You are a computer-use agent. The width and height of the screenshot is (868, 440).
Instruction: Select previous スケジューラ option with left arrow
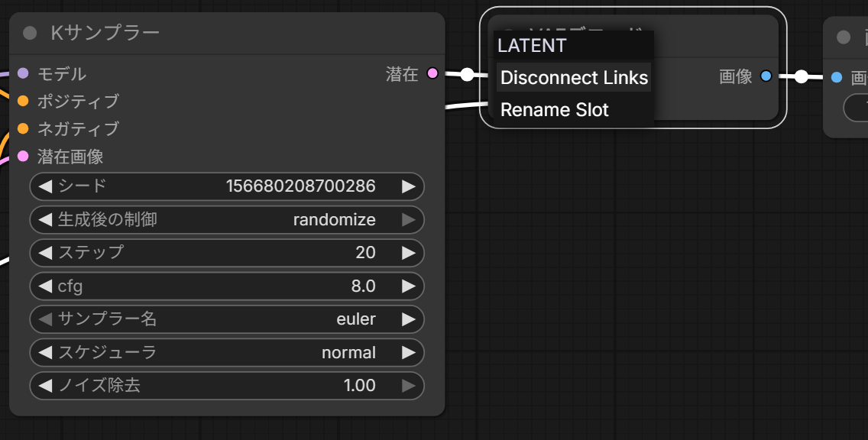45,353
